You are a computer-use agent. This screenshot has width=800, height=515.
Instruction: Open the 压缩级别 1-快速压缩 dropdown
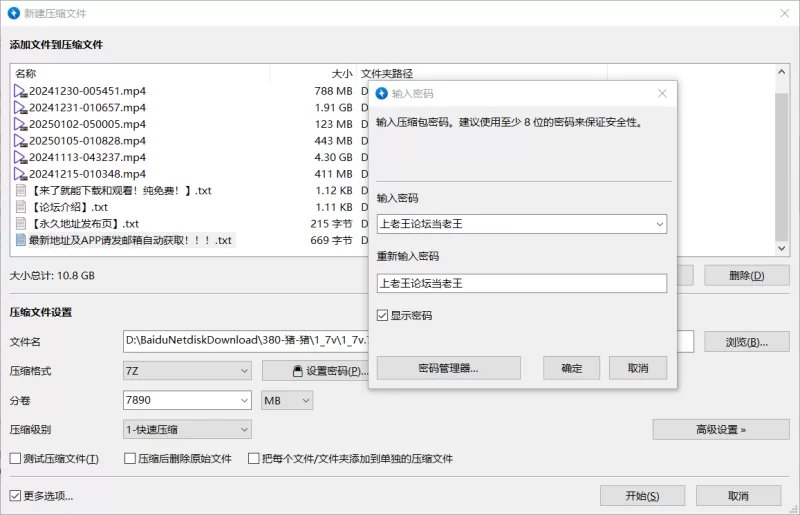point(187,430)
